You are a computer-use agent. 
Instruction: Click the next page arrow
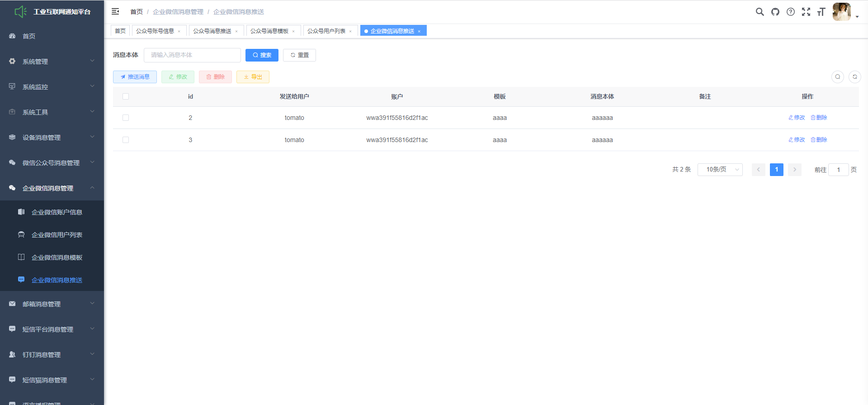click(795, 170)
